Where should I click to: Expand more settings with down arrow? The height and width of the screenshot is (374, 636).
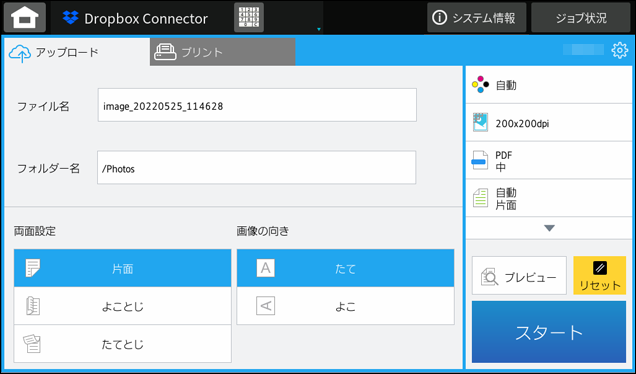[x=549, y=228]
